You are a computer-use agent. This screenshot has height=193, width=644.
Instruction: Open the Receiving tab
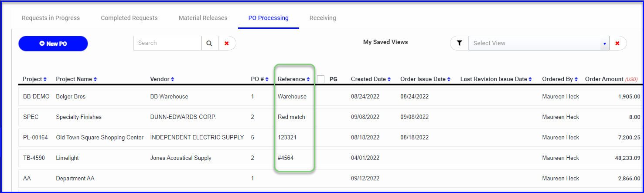pos(323,18)
